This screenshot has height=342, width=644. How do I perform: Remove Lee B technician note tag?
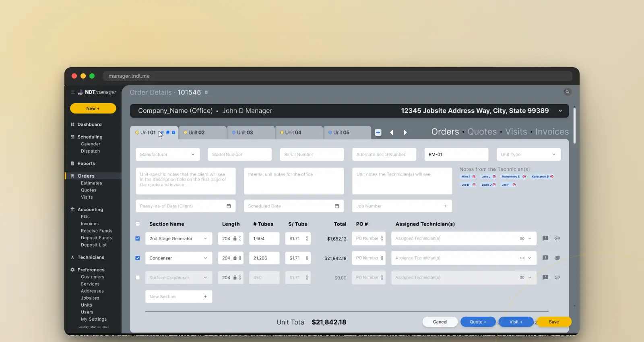(474, 185)
